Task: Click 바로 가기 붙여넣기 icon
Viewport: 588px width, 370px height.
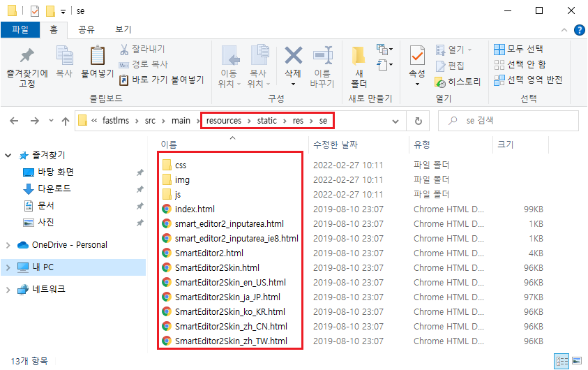Action: (123, 80)
